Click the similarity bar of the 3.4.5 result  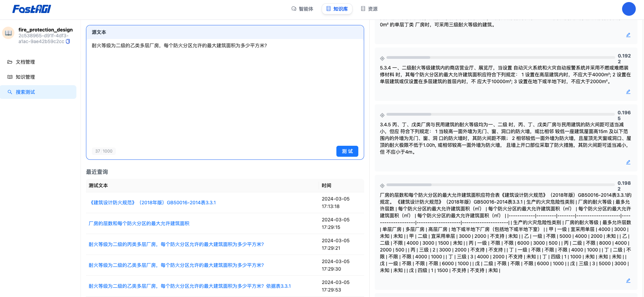[x=501, y=114]
